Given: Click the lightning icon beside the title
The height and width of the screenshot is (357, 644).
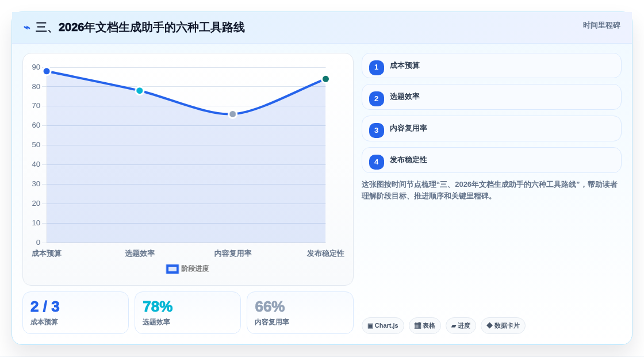Looking at the screenshot, I should click(x=27, y=28).
